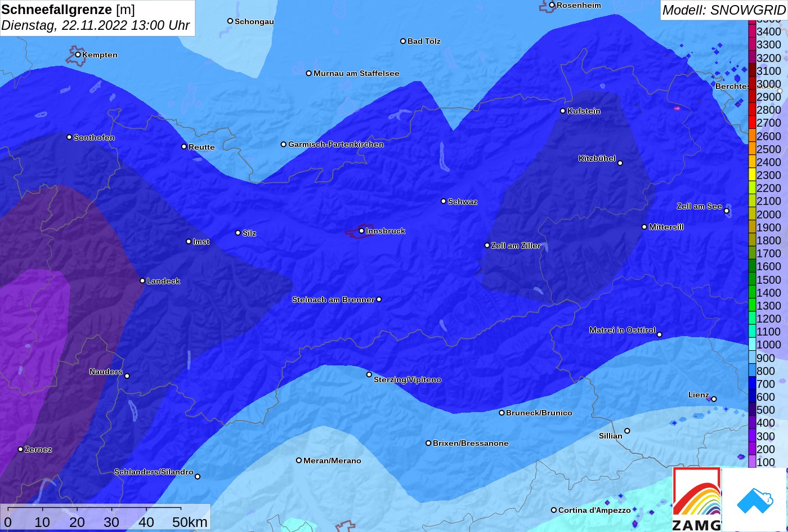Viewport: 788px width, 532px height.
Task: Select the Murnau am Staffelsee marker dot
Action: [309, 73]
